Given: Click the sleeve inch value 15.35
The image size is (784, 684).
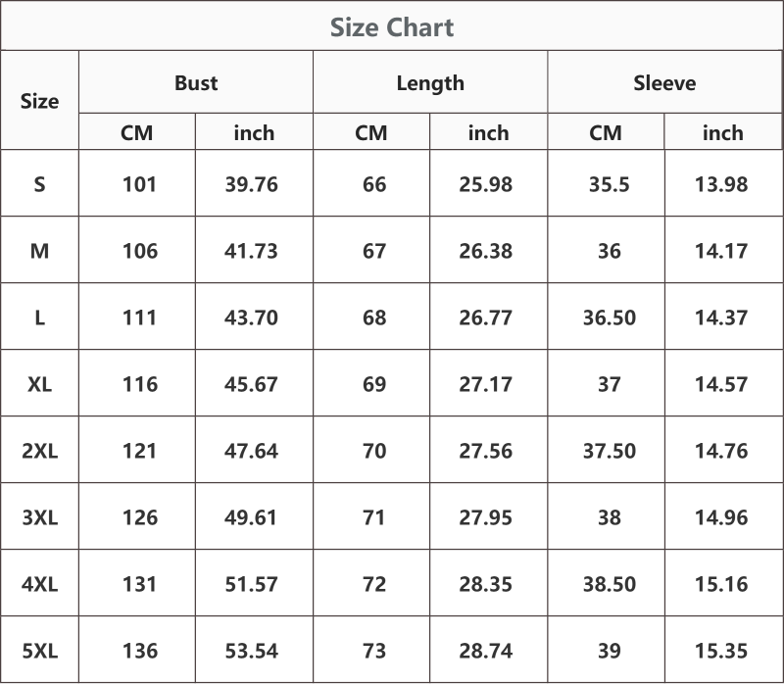Looking at the screenshot, I should [x=721, y=651].
